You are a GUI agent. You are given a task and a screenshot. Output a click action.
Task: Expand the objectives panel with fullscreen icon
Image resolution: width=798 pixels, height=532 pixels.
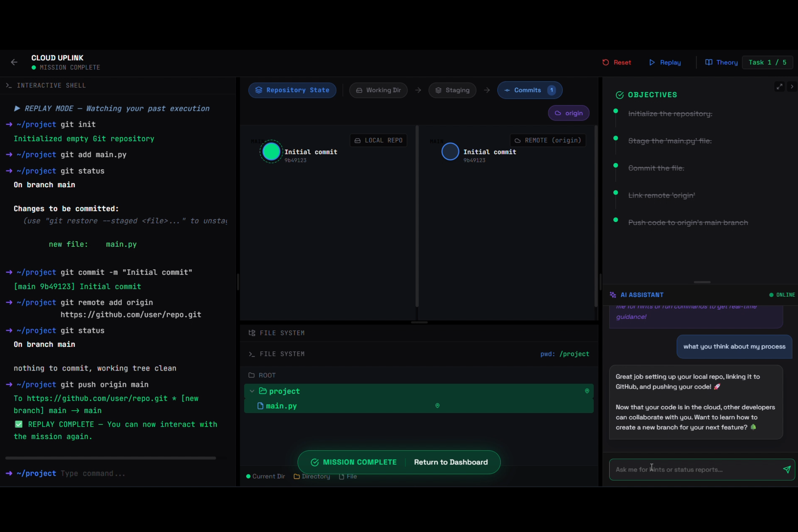pyautogui.click(x=779, y=86)
